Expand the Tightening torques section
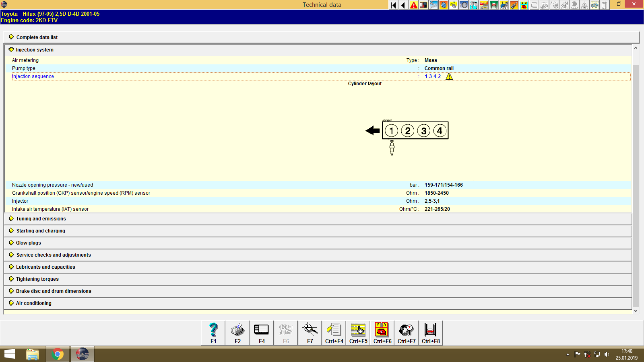 37,279
